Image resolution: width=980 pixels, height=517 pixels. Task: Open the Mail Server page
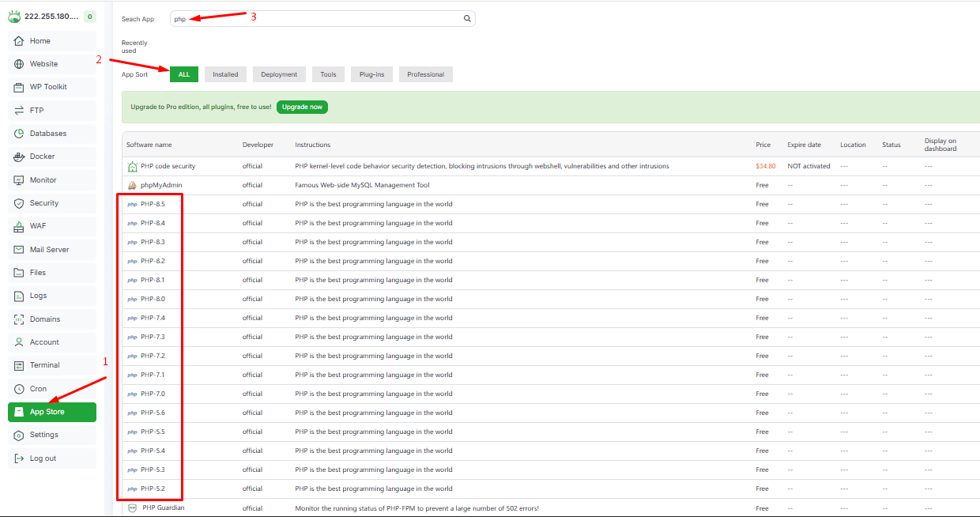(49, 250)
